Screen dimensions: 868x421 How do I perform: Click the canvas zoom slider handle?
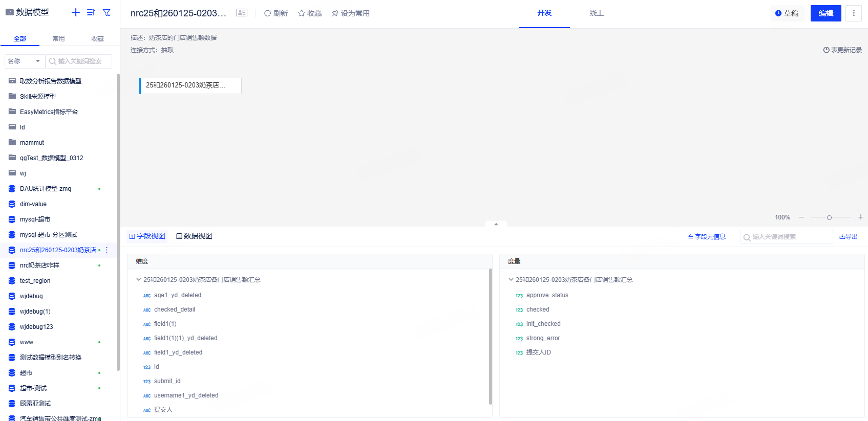tap(829, 217)
